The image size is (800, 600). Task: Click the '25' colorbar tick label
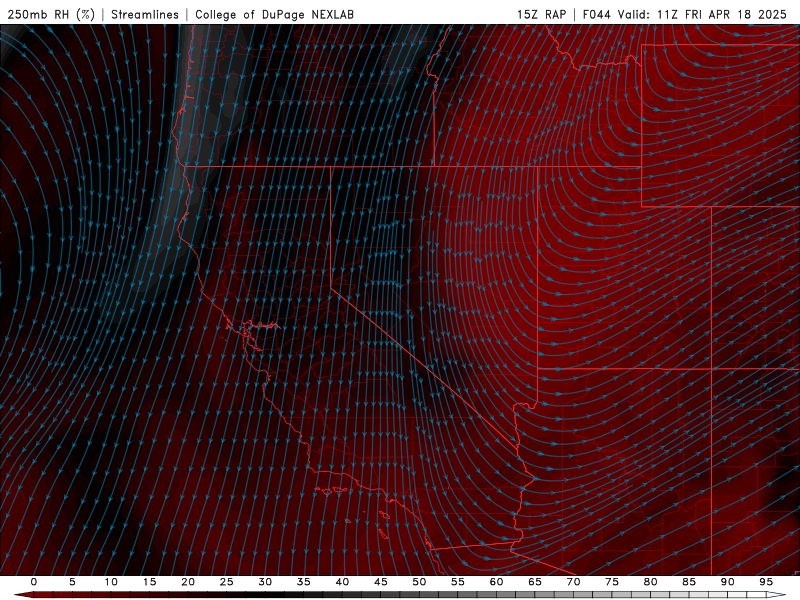227,582
